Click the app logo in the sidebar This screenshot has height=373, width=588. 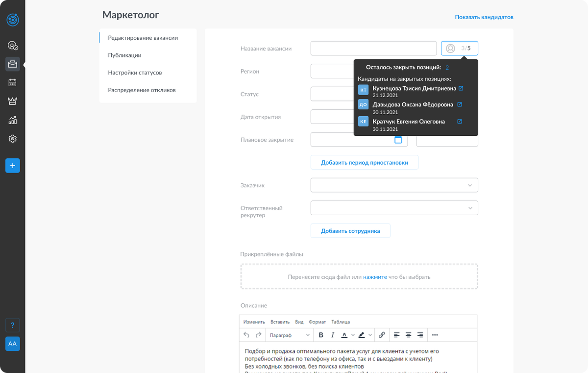tap(13, 20)
